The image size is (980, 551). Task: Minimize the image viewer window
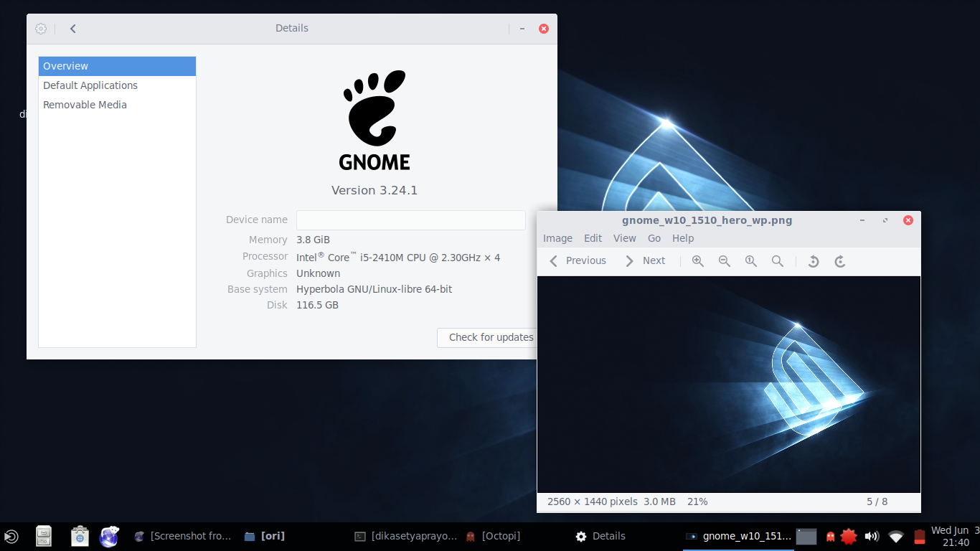pyautogui.click(x=862, y=220)
